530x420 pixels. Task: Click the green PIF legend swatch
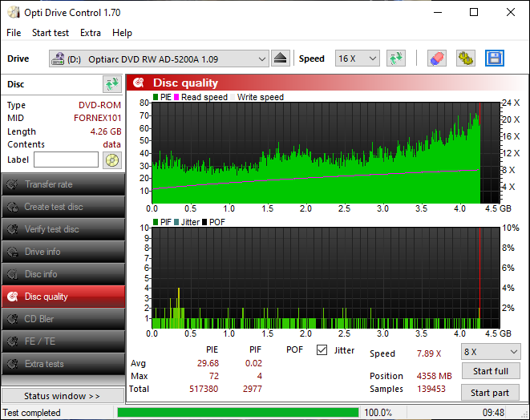pos(156,222)
